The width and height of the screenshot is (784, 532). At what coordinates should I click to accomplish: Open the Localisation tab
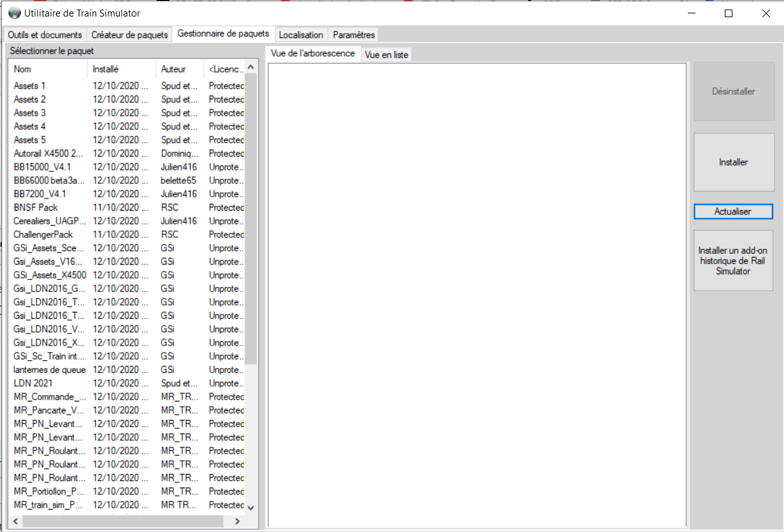tap(301, 35)
